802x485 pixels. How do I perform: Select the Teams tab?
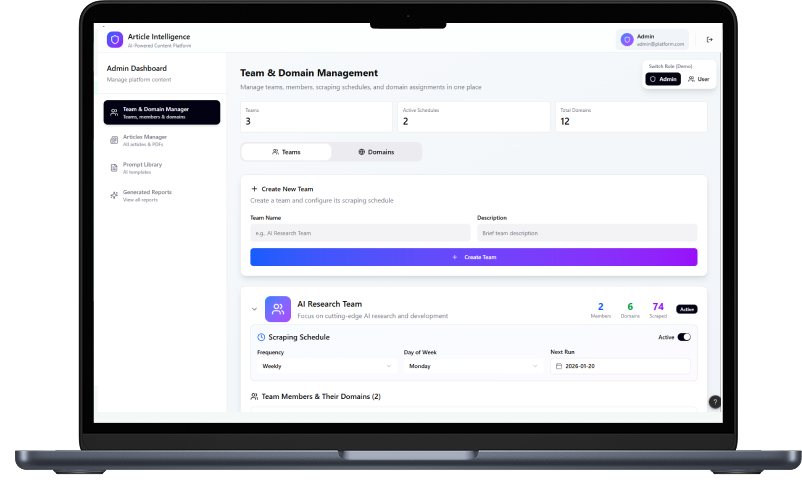point(286,152)
